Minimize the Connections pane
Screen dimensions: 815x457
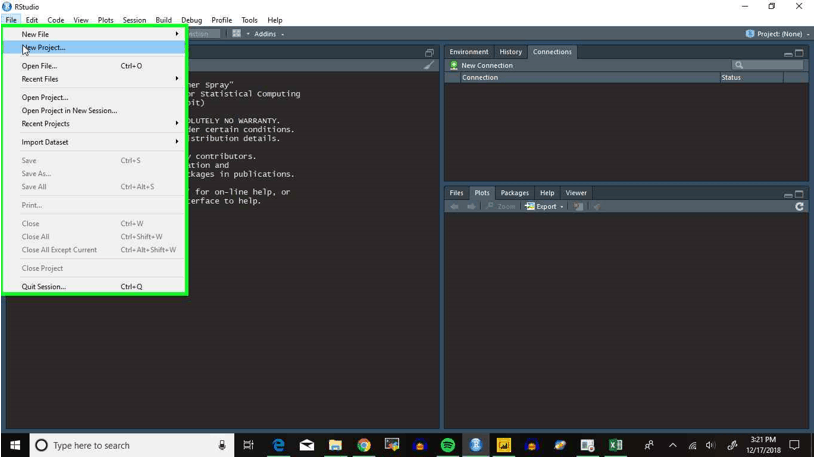(788, 54)
